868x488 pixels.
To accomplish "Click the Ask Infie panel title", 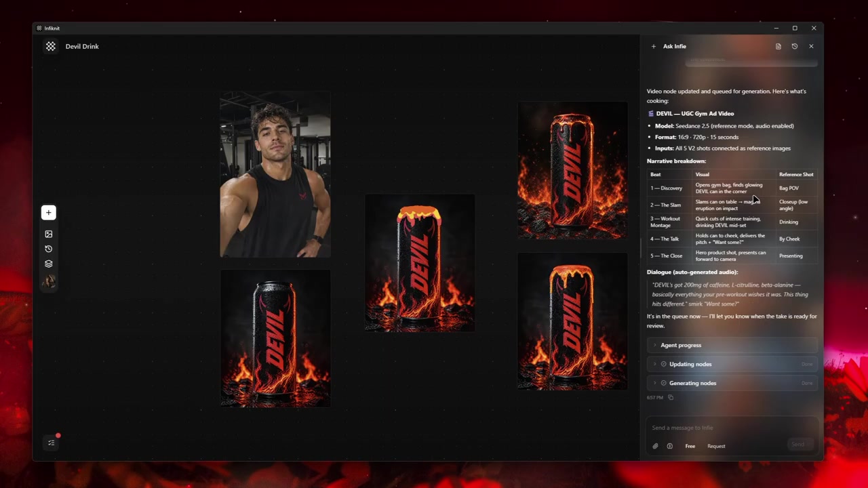I will pyautogui.click(x=675, y=46).
